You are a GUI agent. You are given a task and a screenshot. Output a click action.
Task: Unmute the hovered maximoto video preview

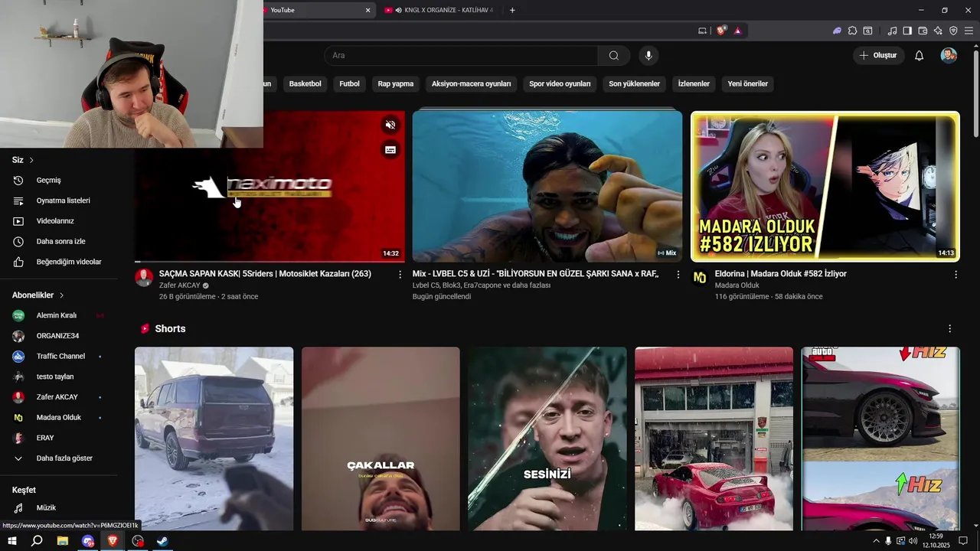click(390, 125)
